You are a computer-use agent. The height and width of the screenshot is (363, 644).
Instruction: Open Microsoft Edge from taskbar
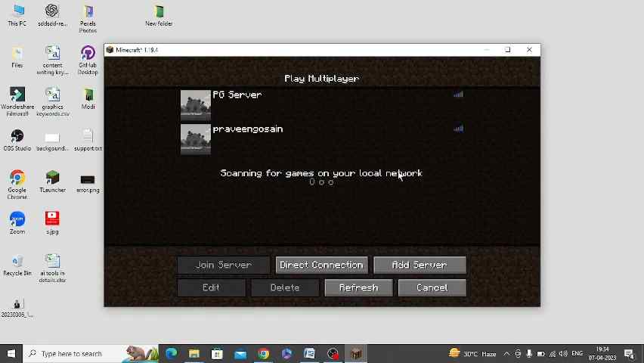[171, 353]
